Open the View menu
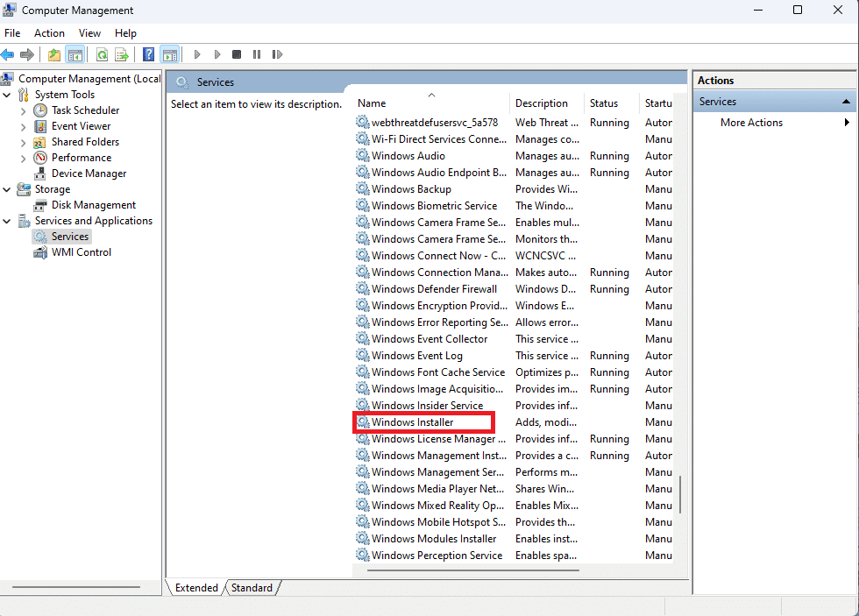 point(89,33)
